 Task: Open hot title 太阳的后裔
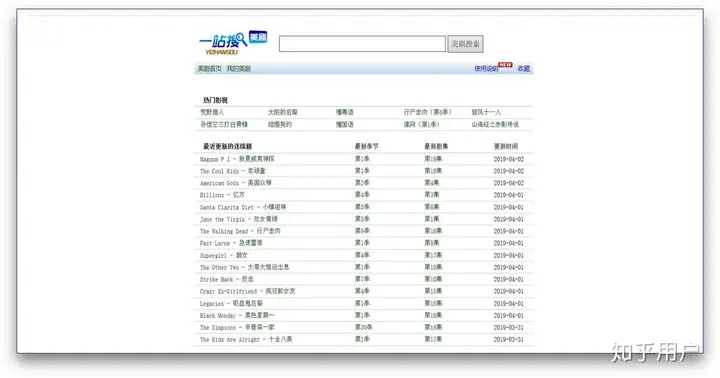coord(283,112)
